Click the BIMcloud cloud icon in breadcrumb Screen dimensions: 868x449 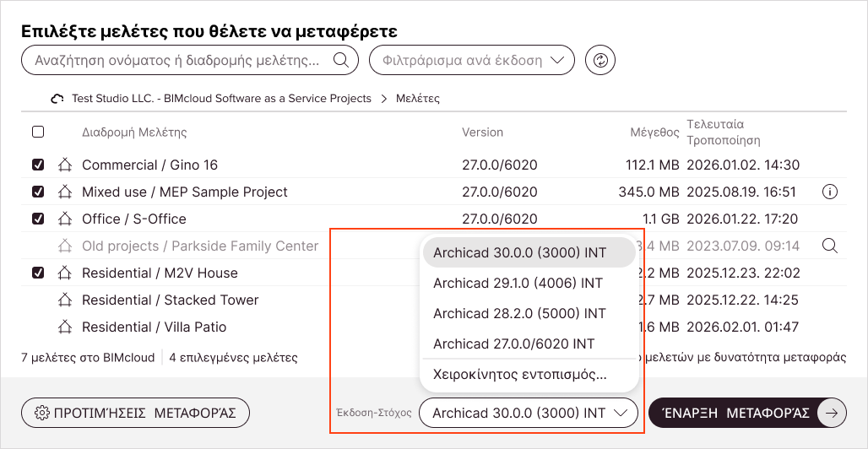coord(57,99)
